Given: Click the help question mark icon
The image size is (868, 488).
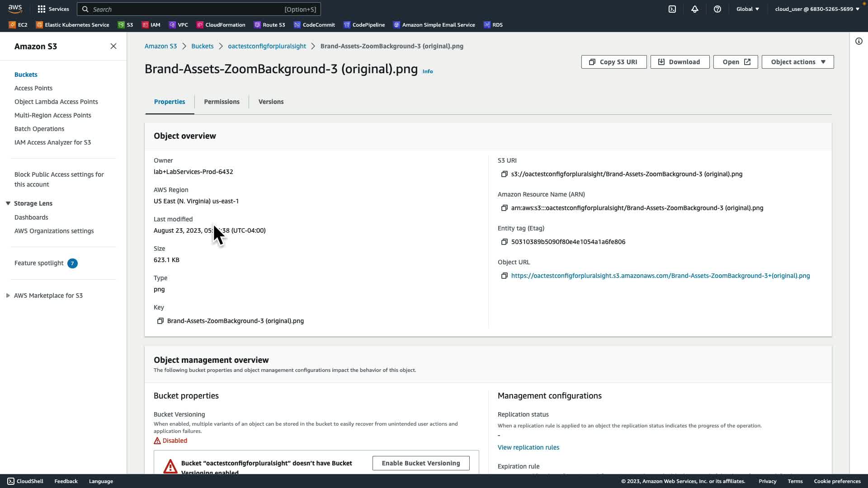Looking at the screenshot, I should click(717, 9).
